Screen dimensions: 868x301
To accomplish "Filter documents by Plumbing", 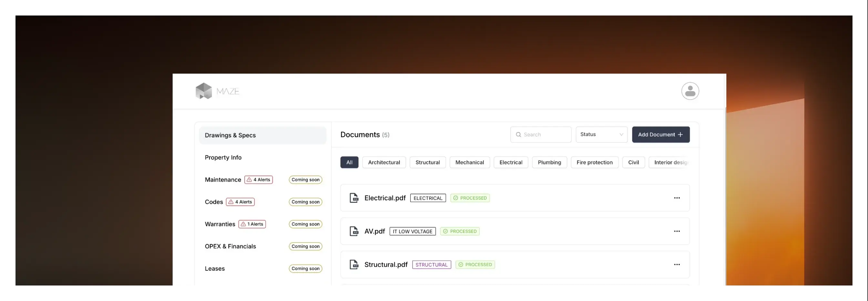I will point(549,162).
